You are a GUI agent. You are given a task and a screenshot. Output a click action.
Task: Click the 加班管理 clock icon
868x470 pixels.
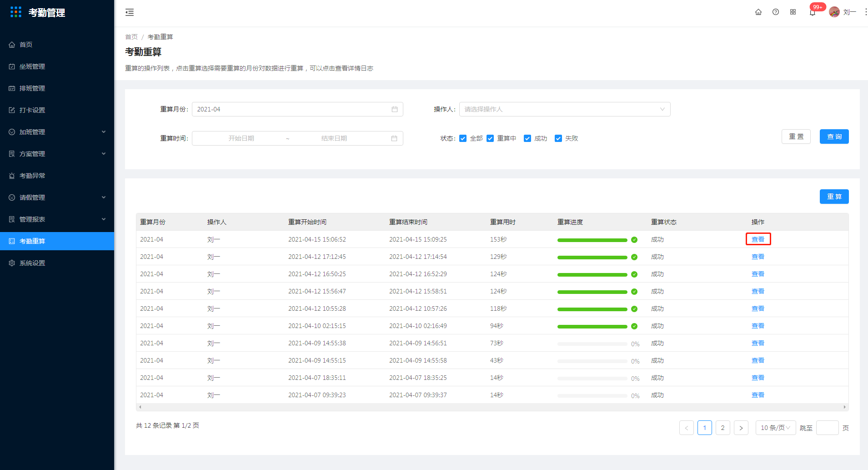pos(12,132)
